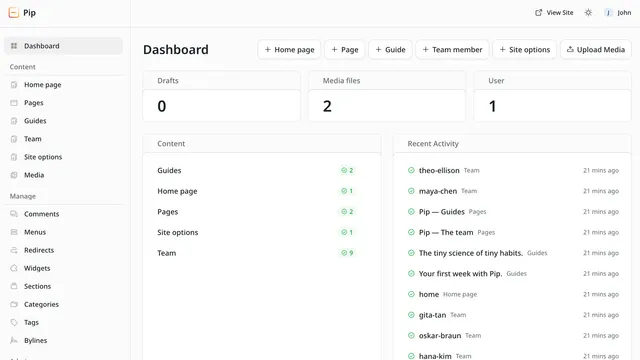Open Guides in the sidebar
Screen dimensions: 640x360
tap(63, 121)
